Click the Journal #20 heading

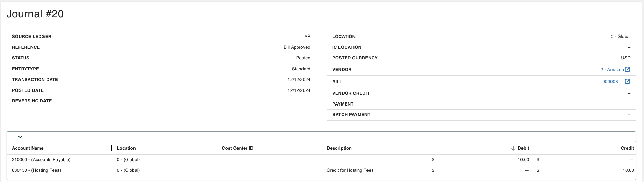35,14
